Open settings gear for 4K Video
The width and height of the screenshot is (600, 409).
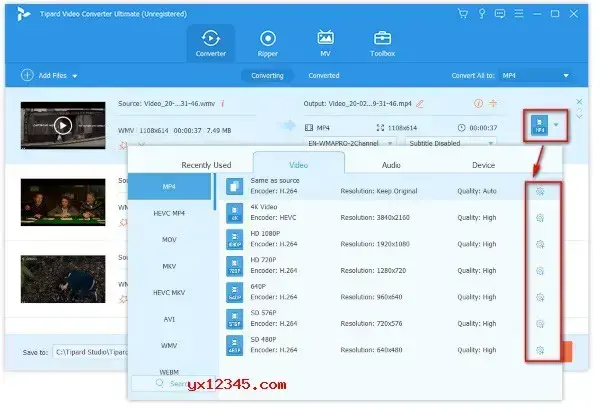(540, 218)
